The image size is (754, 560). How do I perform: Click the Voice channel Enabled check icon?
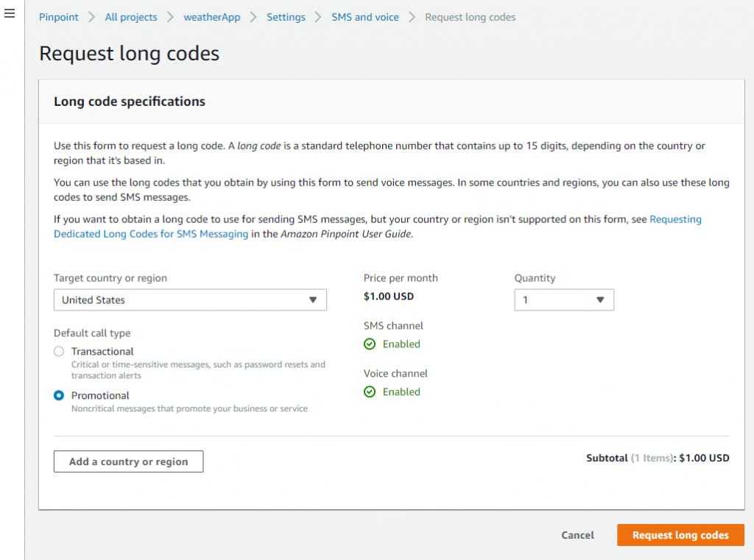[370, 391]
